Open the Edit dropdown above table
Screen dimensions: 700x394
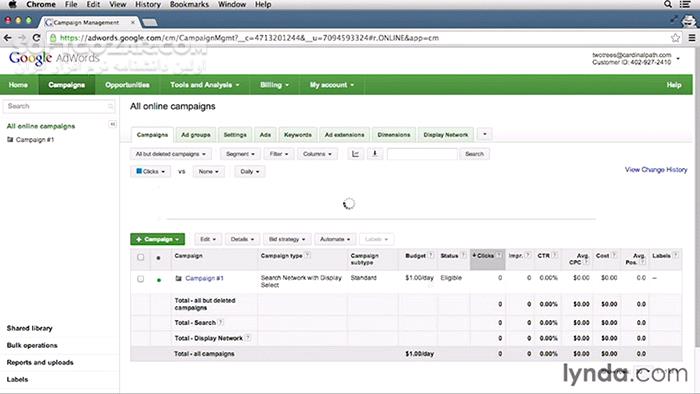(x=208, y=239)
